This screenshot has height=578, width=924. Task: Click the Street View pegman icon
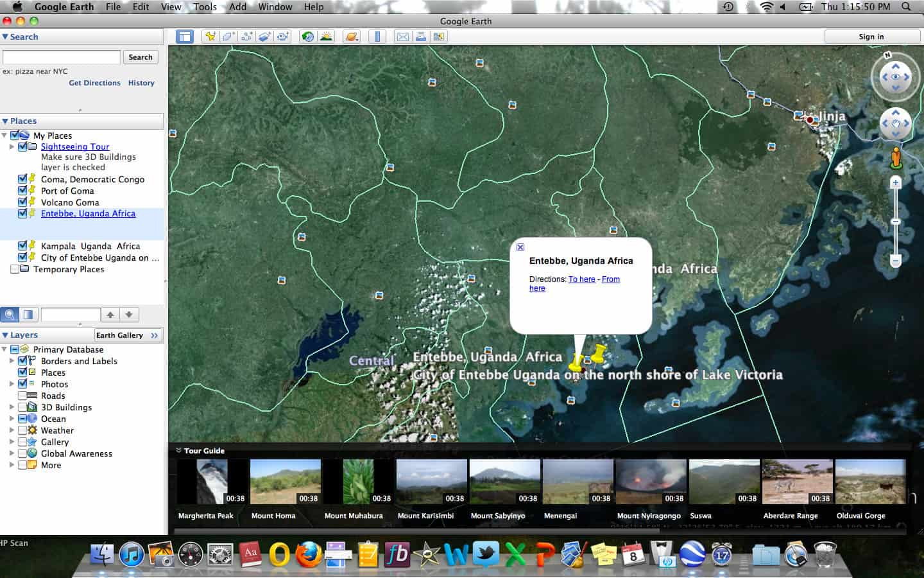coord(896,157)
